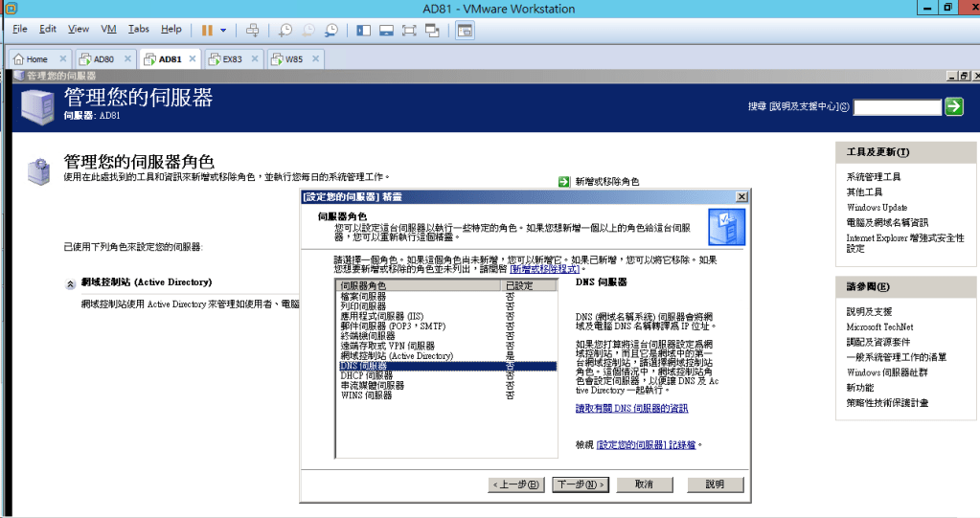980x518 pixels.
Task: Click the Pause VM toolbar icon
Action: tap(206, 30)
